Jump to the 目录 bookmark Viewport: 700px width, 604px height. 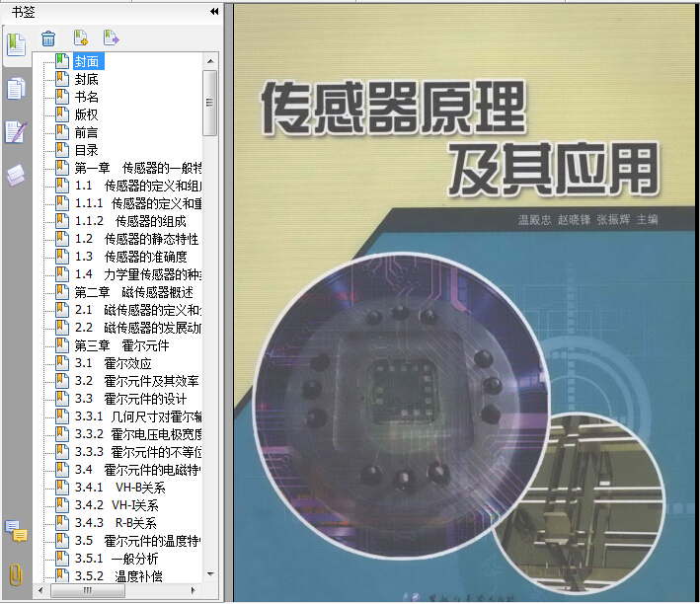(87, 150)
